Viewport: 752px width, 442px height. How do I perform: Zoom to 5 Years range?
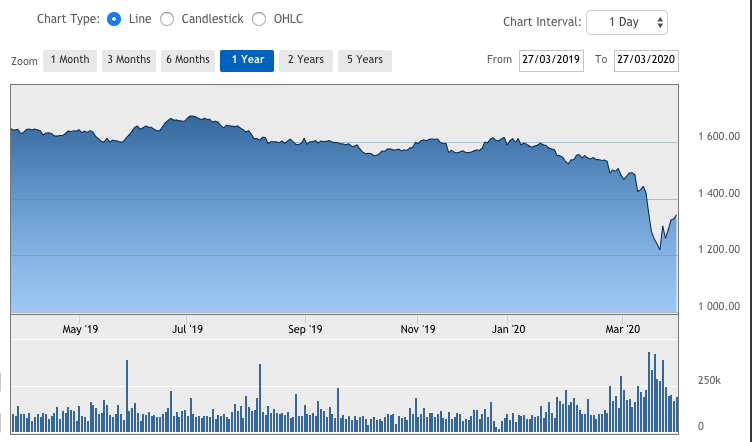point(365,60)
